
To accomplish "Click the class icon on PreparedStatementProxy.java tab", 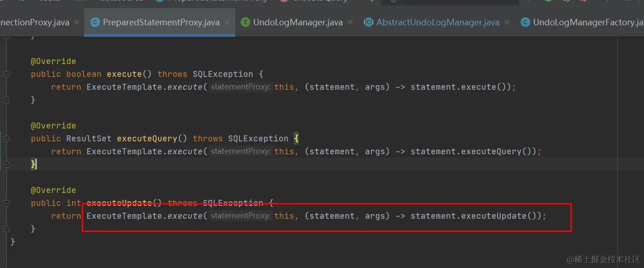I will (x=96, y=22).
